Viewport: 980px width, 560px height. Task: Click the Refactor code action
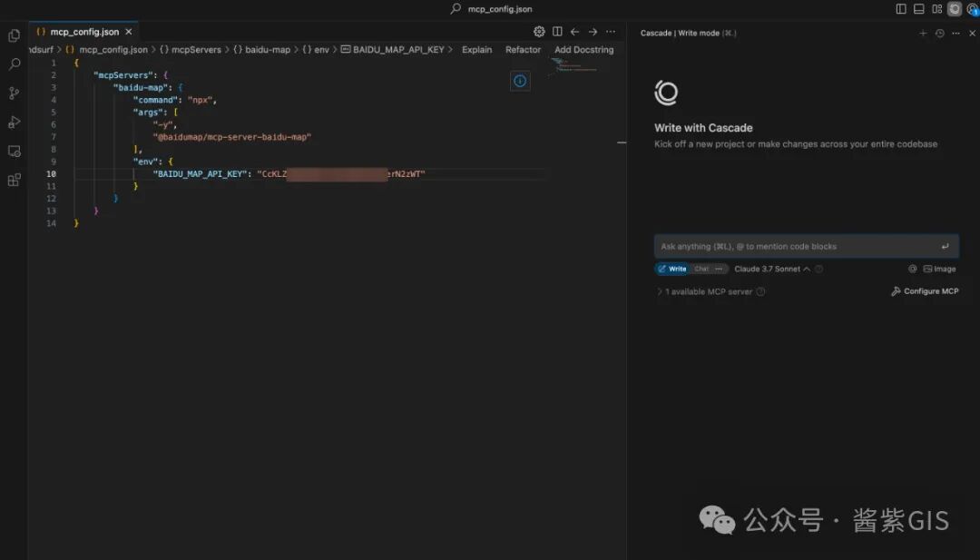point(524,49)
